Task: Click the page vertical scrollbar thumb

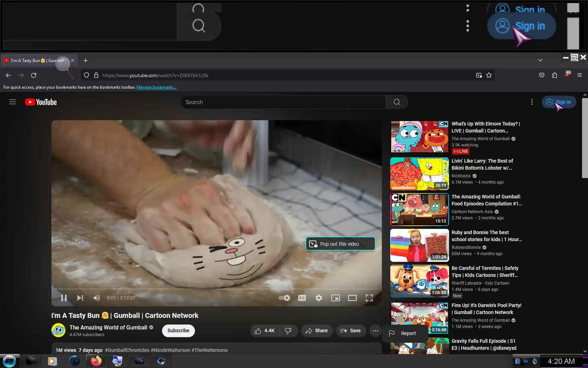Action: [585, 138]
